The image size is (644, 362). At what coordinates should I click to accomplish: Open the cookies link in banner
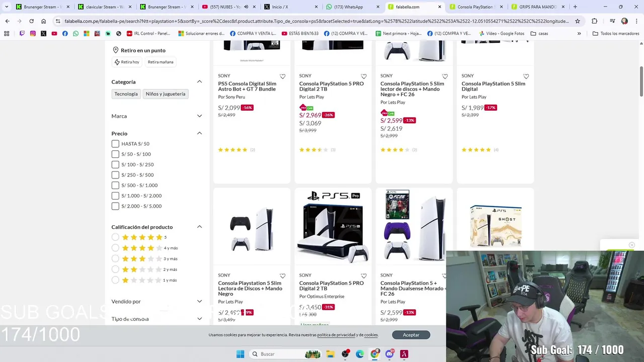(371, 335)
